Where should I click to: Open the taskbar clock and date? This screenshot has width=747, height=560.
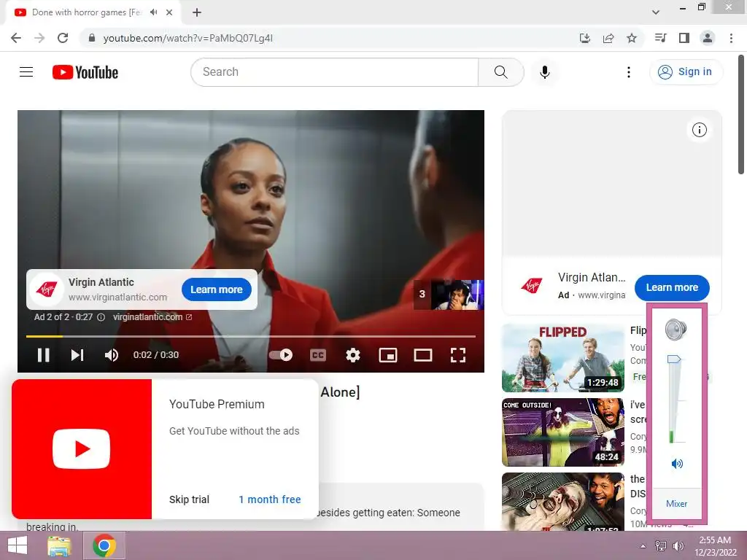pyautogui.click(x=715, y=546)
